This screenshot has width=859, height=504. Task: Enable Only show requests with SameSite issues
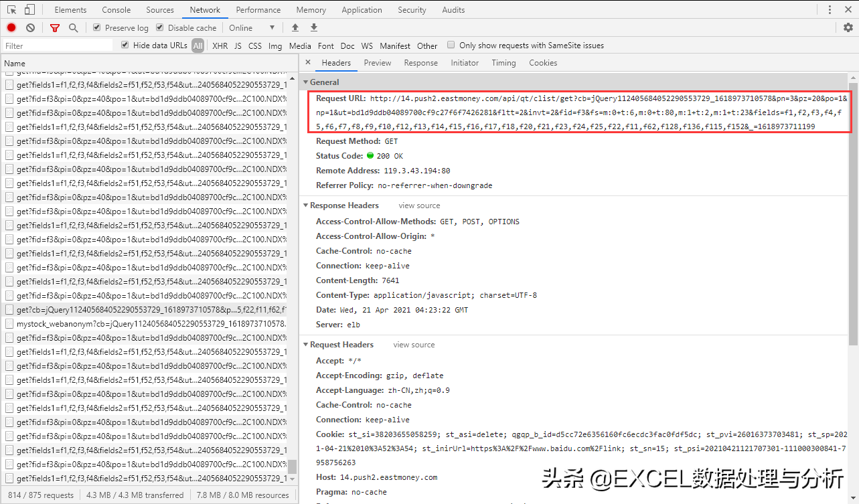(451, 45)
